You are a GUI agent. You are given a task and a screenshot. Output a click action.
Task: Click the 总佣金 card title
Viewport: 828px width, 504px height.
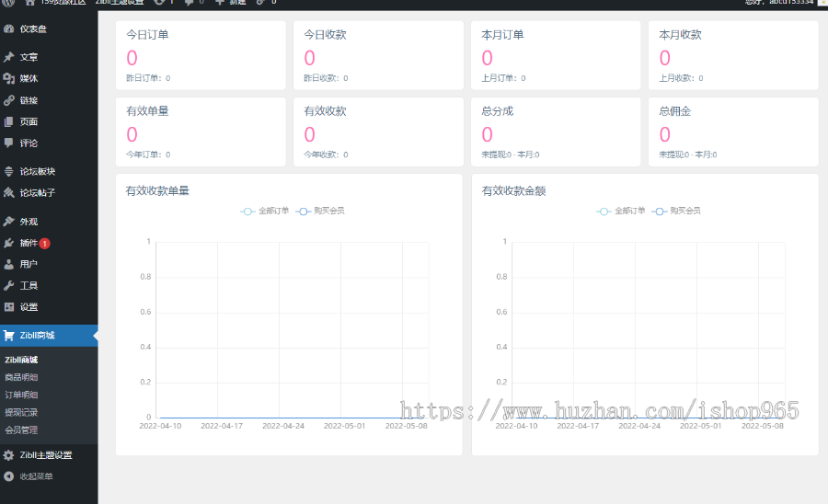pyautogui.click(x=675, y=111)
